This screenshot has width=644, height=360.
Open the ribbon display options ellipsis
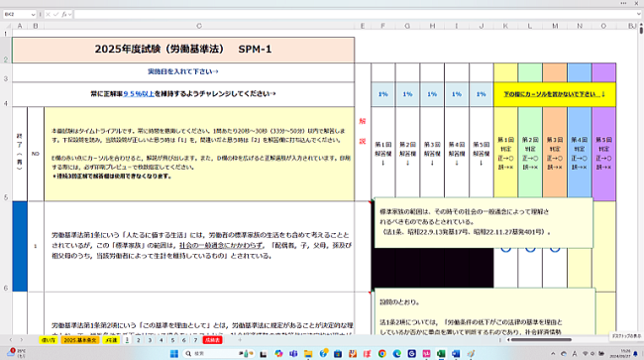[623, 3]
